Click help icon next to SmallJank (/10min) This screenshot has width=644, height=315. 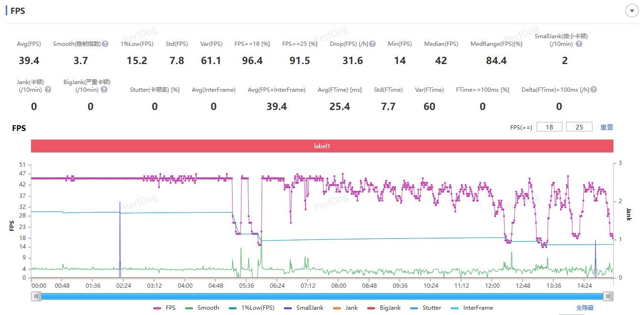point(579,44)
